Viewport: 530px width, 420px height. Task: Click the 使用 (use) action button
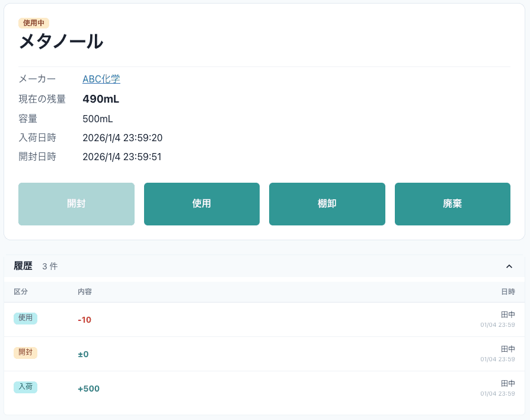coord(202,203)
